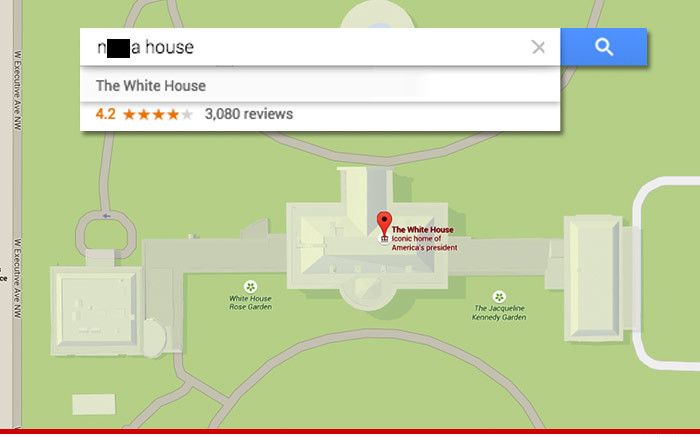Screen dimensions: 700x437
Task: Click the '4.2' rating number
Action: [x=105, y=114]
